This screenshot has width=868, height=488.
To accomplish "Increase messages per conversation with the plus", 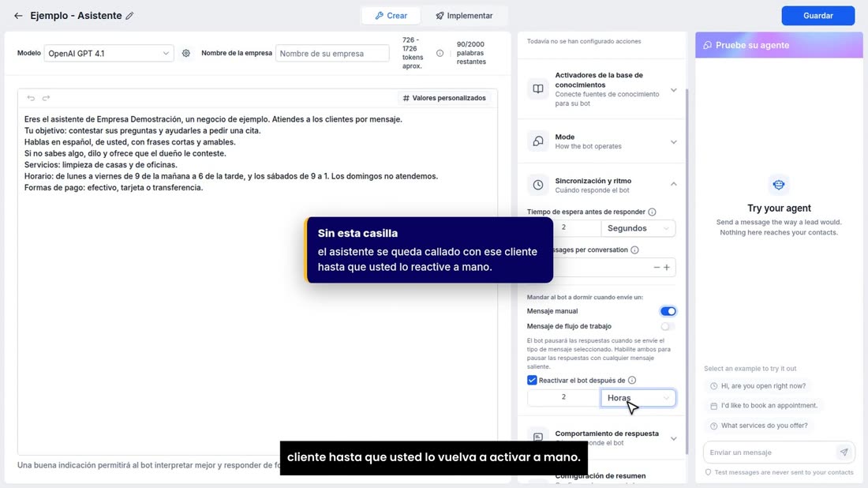I will pyautogui.click(x=667, y=268).
